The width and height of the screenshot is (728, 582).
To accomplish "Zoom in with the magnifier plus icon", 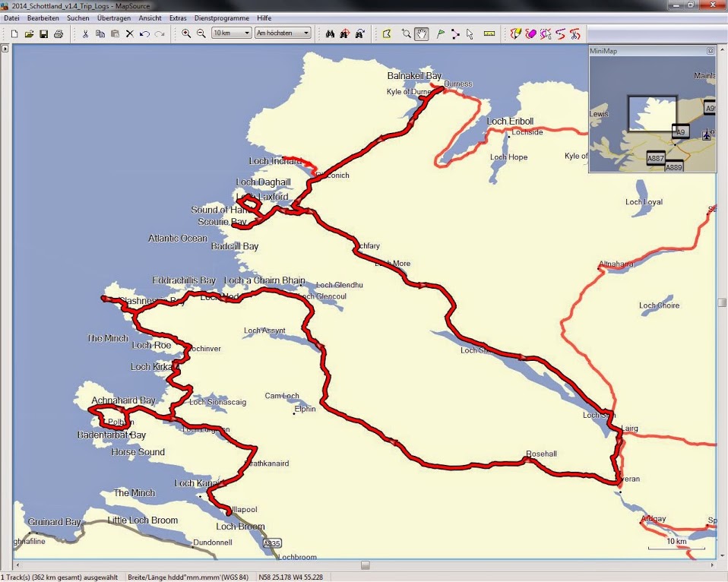I will pyautogui.click(x=186, y=33).
